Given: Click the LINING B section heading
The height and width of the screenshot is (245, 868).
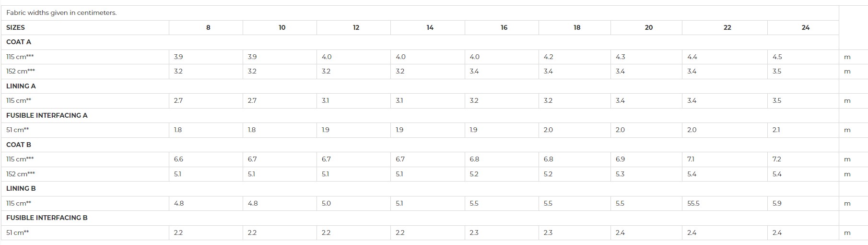Looking at the screenshot, I should [x=21, y=188].
